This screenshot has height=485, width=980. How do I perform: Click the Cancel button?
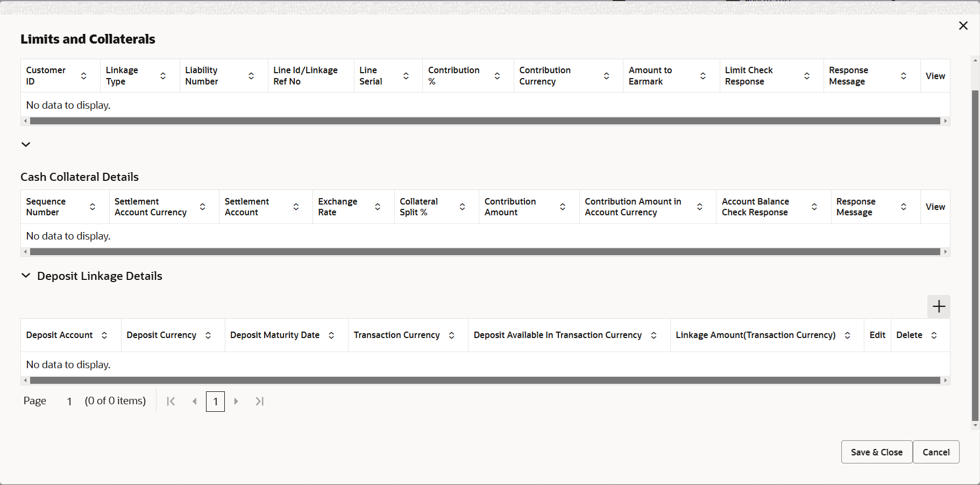[936, 452]
